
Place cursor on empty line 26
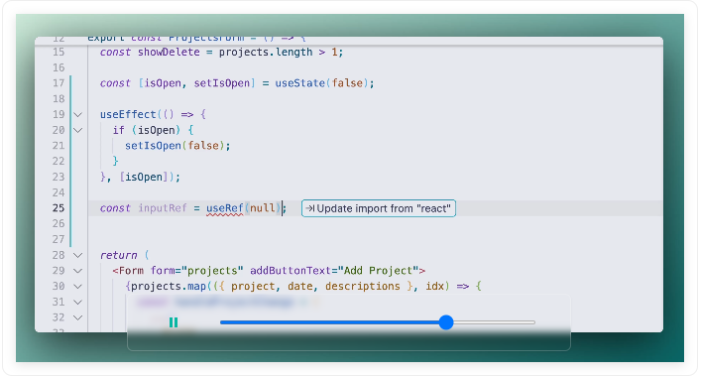tap(376, 224)
